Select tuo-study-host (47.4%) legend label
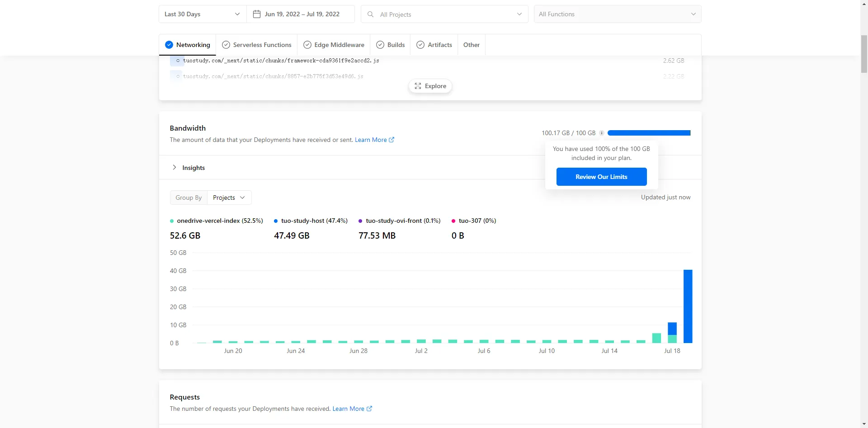Screen dimensions: 868x428 click(x=314, y=221)
